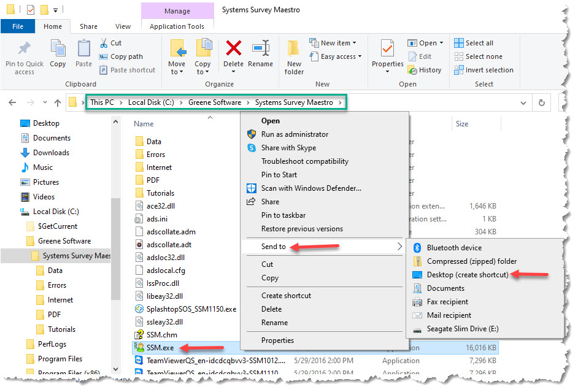
Task: Click Invert selection in the ribbon
Action: [x=484, y=70]
